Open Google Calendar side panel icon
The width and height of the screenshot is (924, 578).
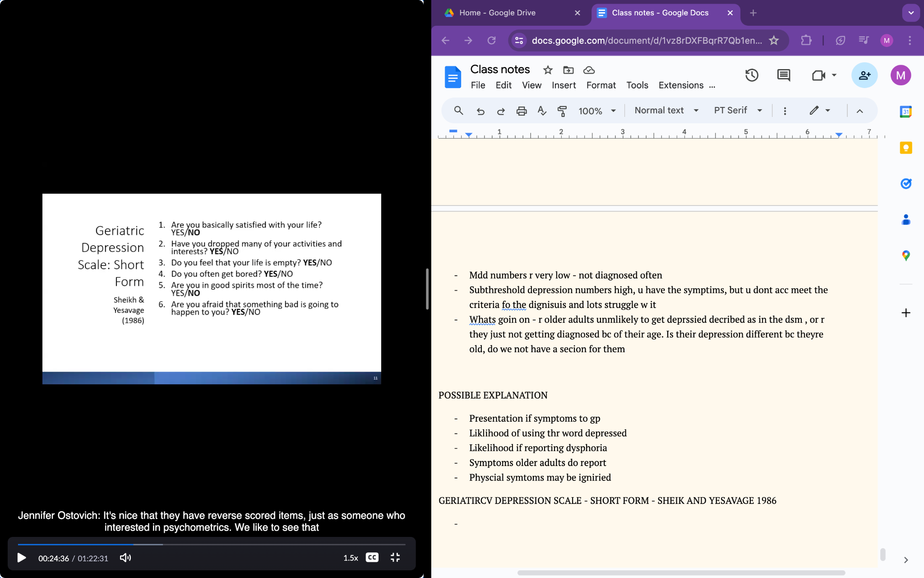click(x=906, y=112)
